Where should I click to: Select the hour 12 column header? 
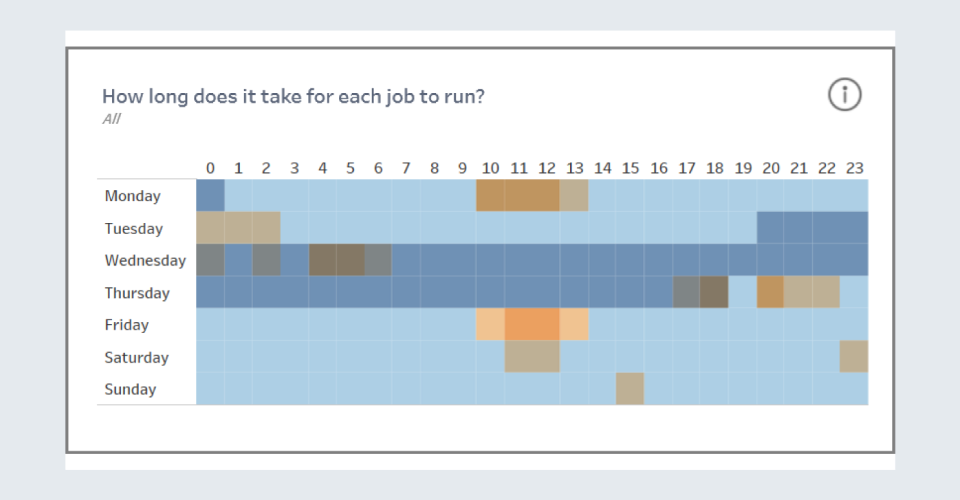[546, 168]
